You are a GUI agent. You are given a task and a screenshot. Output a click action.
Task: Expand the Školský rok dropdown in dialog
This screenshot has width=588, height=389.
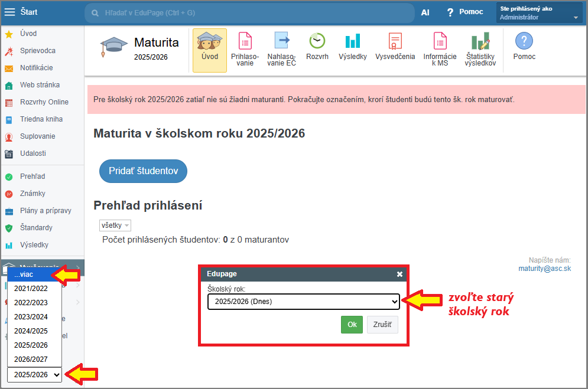click(x=304, y=302)
